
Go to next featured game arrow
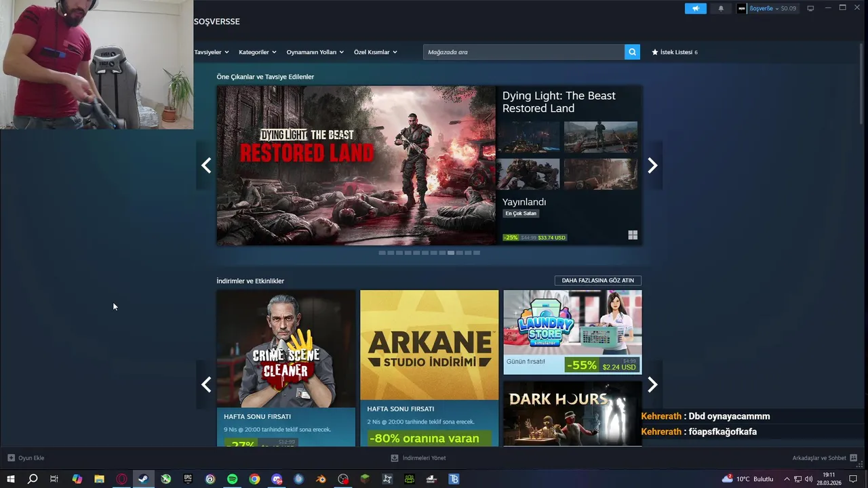click(652, 165)
